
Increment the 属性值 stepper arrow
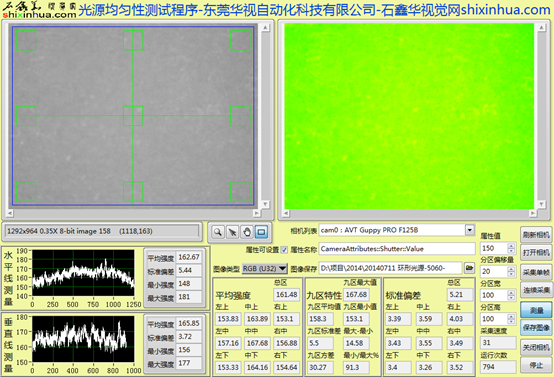click(511, 246)
